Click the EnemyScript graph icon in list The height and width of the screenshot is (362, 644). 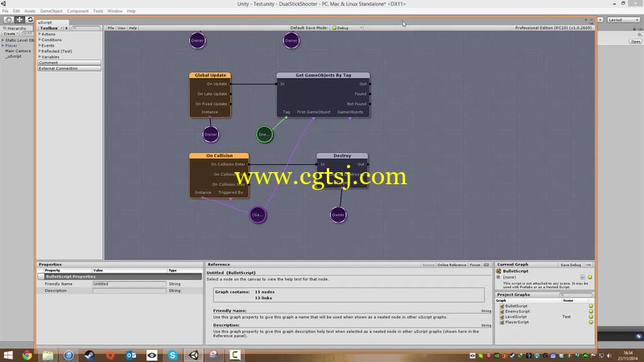502,311
